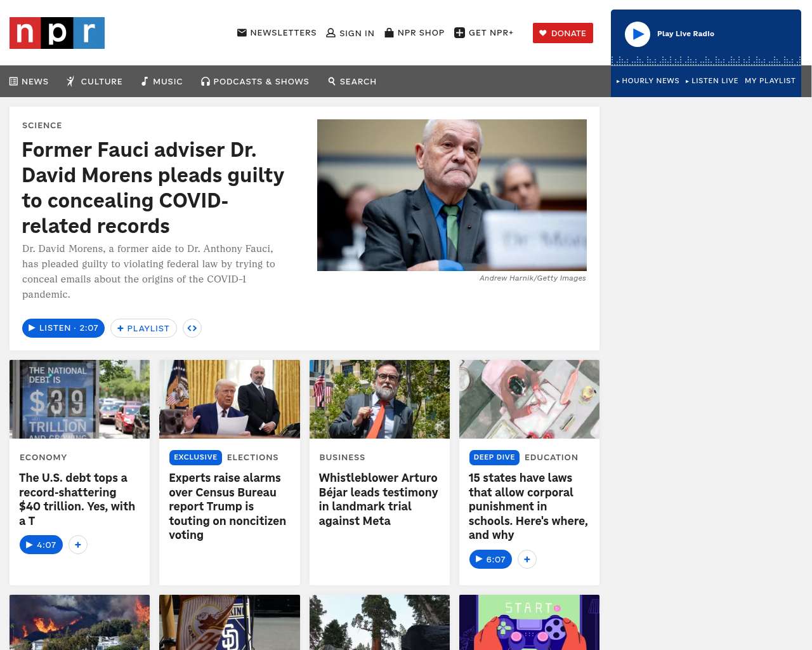Open the embed code icon for Morens story
Screen dimensions: 812x650
coord(192,328)
